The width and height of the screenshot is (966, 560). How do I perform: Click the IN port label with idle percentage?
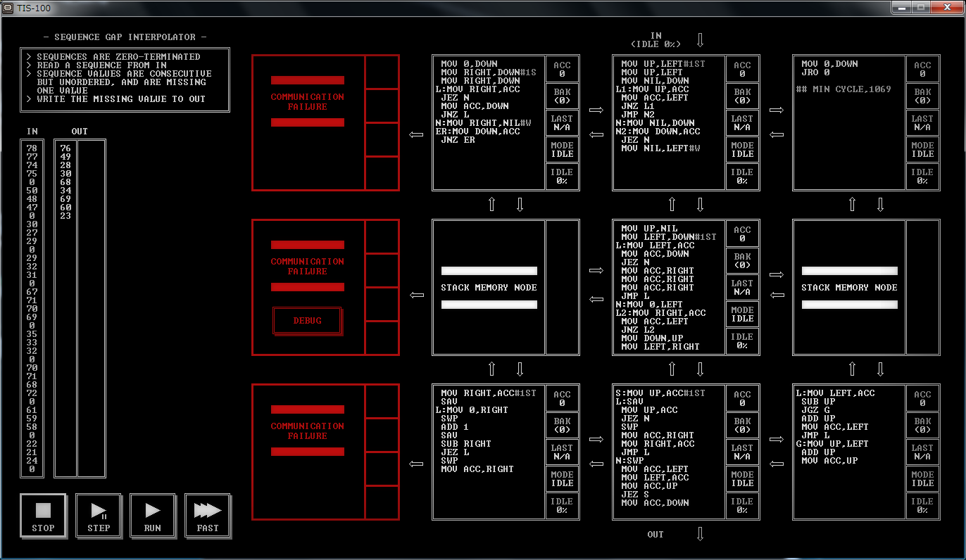pos(655,40)
